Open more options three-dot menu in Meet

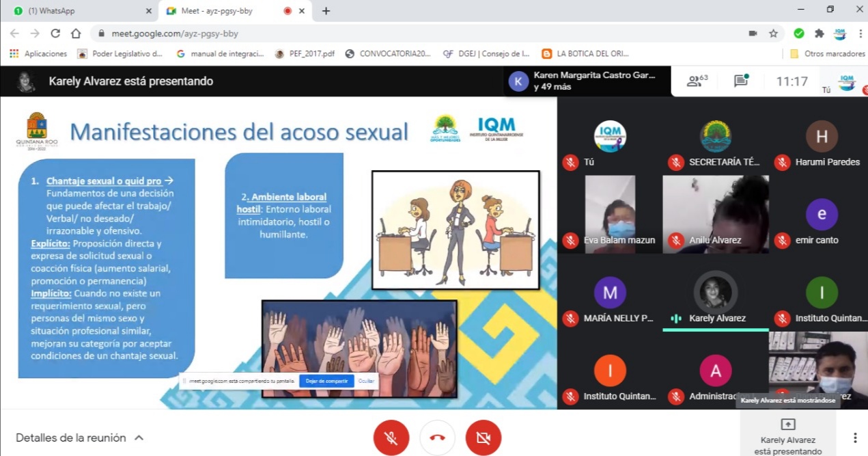[x=854, y=438]
